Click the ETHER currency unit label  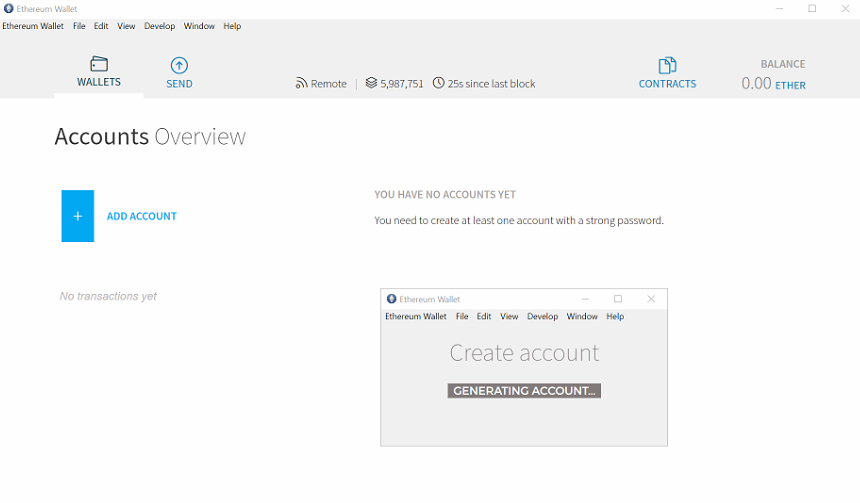790,86
